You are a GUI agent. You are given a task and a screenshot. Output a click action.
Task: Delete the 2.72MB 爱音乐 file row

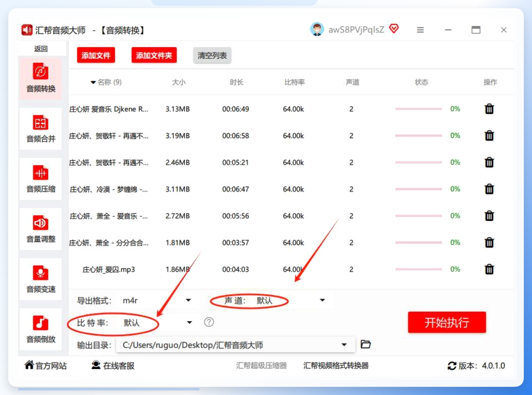point(489,216)
